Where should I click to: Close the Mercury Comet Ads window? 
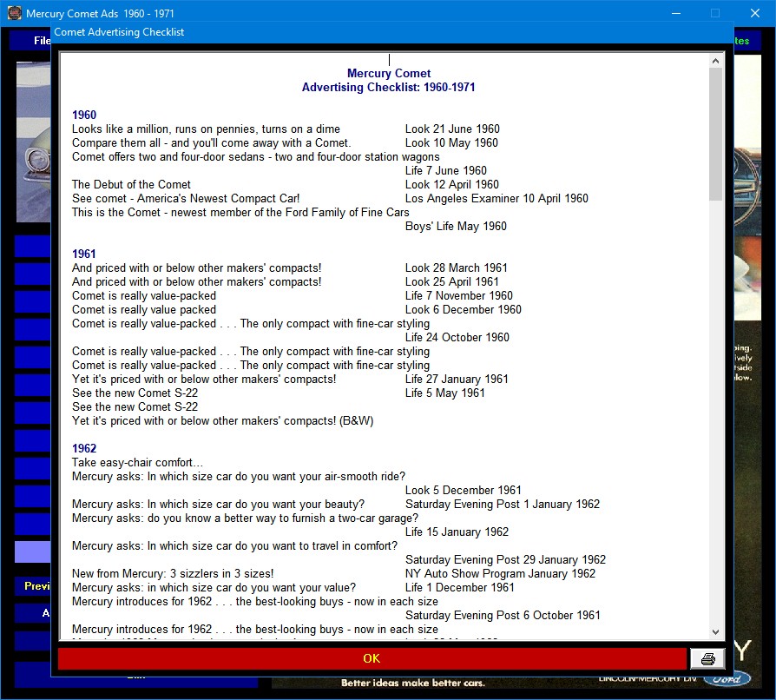coord(754,13)
